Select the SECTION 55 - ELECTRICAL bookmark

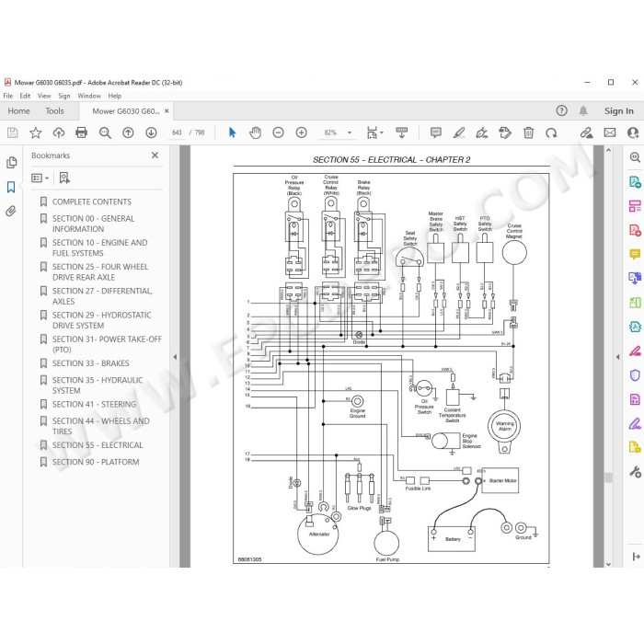point(98,445)
